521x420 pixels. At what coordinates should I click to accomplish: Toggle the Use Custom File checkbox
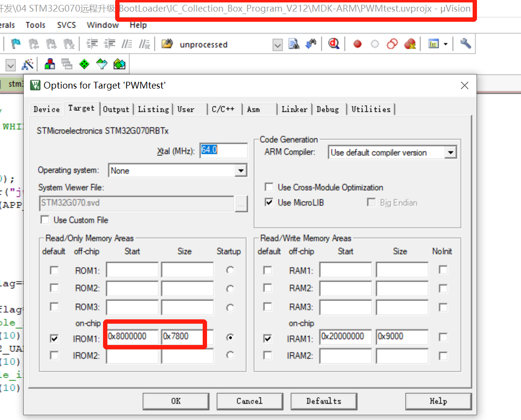[45, 220]
